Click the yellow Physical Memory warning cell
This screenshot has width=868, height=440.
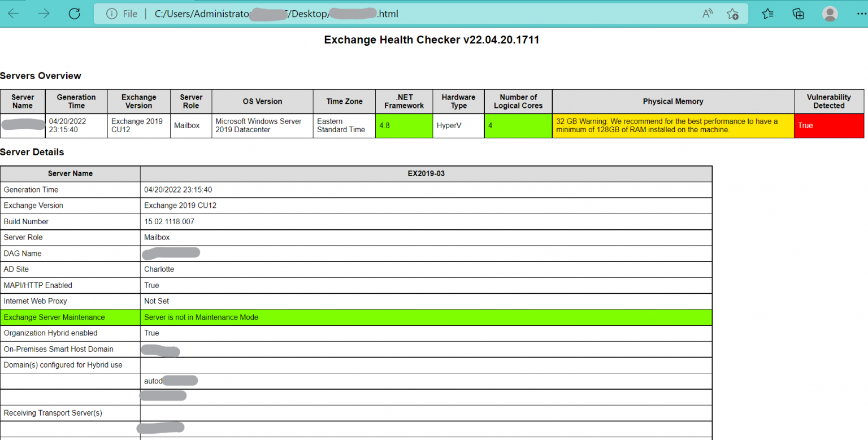click(672, 125)
